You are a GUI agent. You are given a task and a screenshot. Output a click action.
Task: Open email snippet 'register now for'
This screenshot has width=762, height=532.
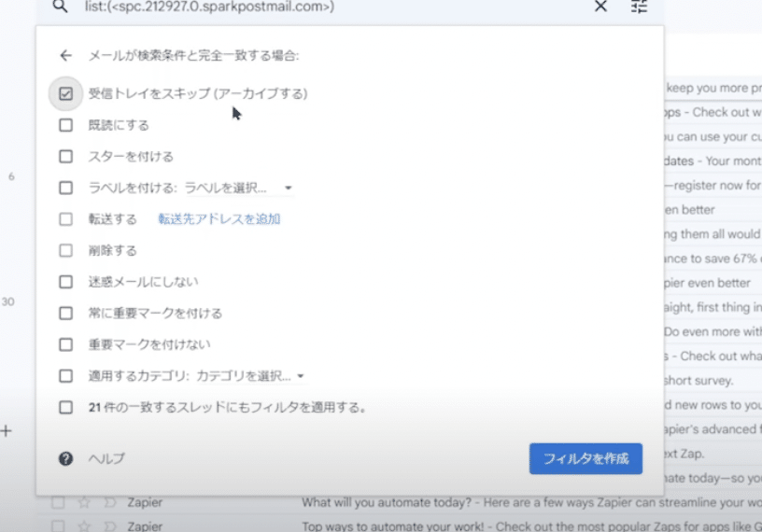point(713,186)
